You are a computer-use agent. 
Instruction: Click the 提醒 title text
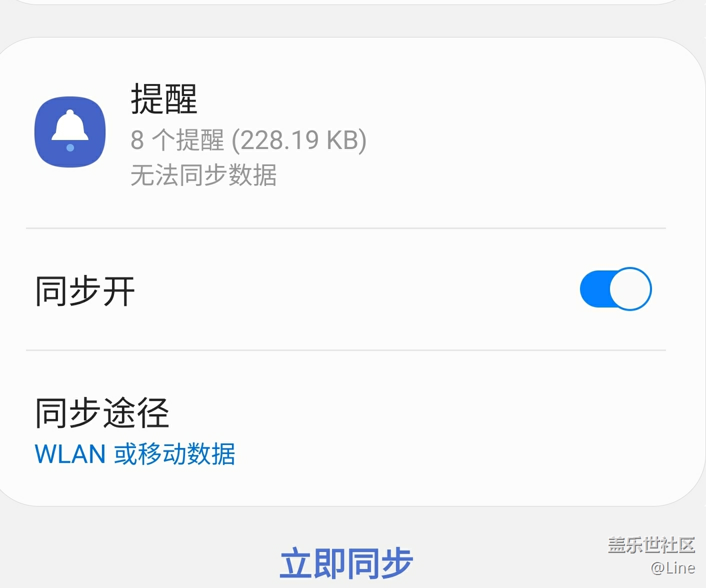[x=164, y=99]
